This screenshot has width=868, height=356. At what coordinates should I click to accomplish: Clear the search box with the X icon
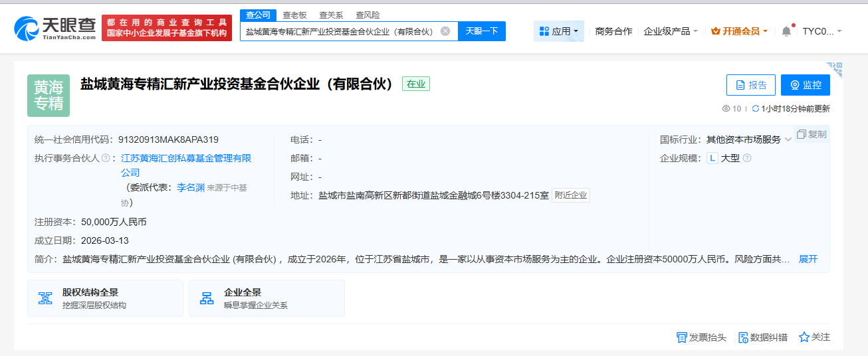(445, 31)
